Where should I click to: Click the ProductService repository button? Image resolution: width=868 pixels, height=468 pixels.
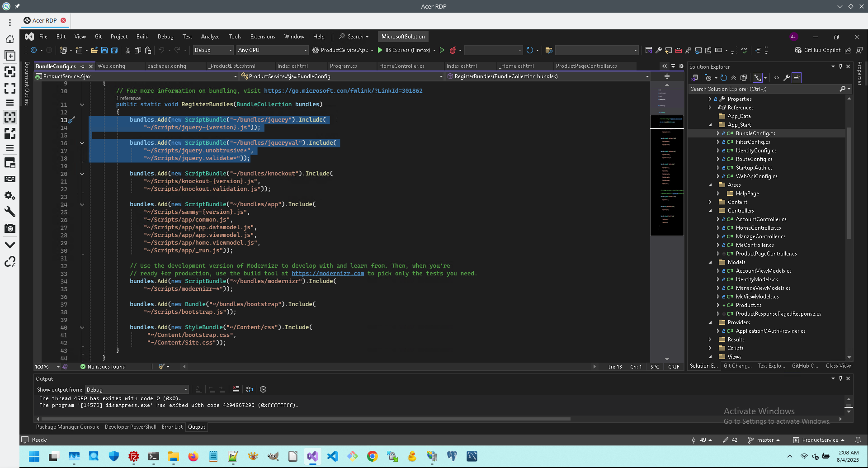(818, 440)
